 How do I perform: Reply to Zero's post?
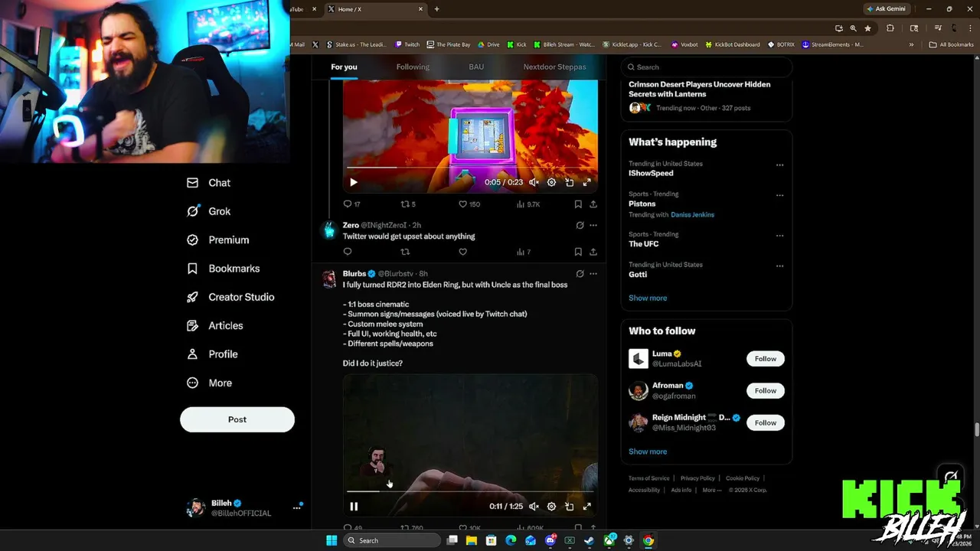click(x=348, y=252)
